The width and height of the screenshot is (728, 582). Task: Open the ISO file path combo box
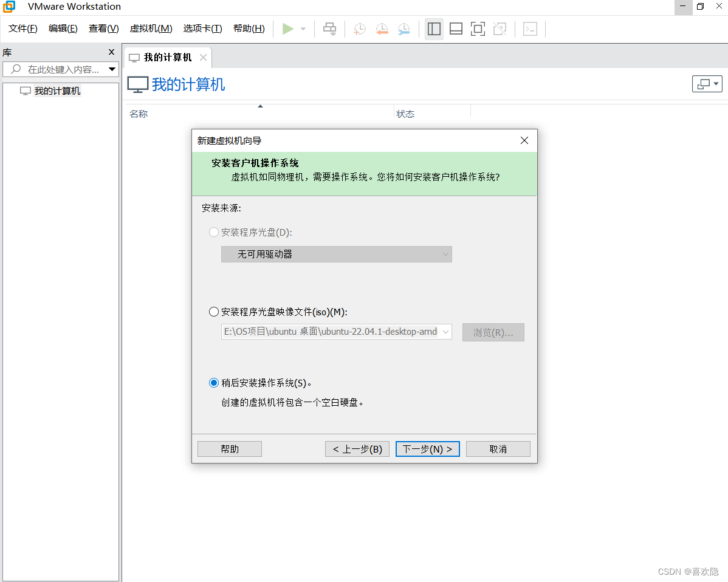click(336, 332)
